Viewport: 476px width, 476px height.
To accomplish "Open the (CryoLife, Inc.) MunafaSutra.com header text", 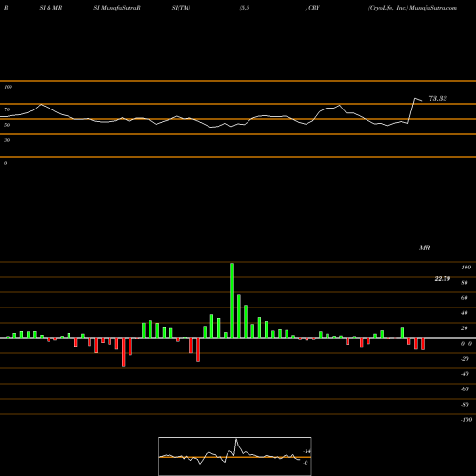I will coord(412,8).
